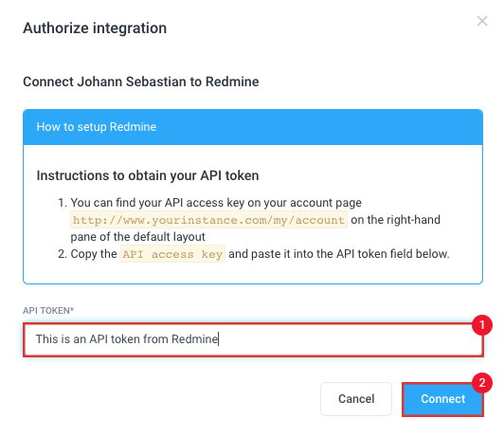Click the red badge numbered 1

tap(482, 325)
